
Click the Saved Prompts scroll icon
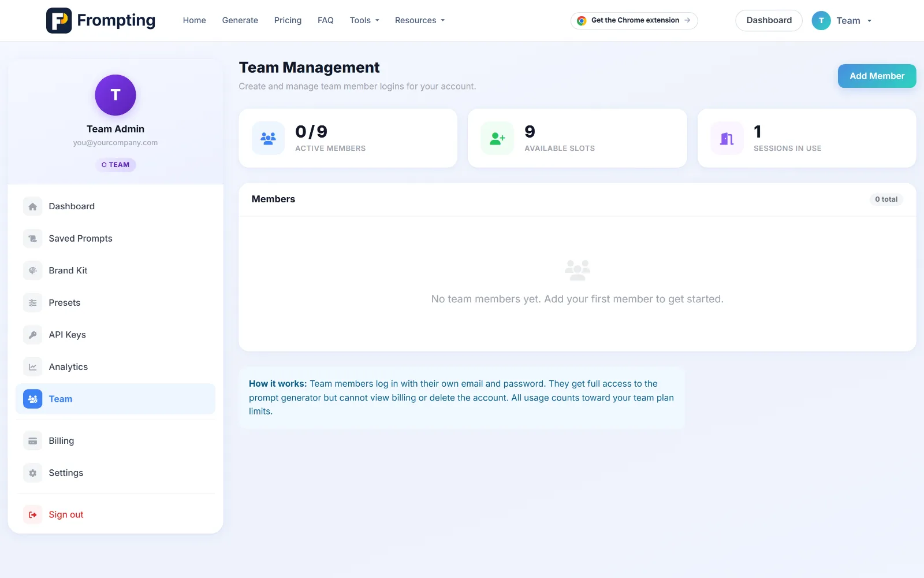click(33, 239)
